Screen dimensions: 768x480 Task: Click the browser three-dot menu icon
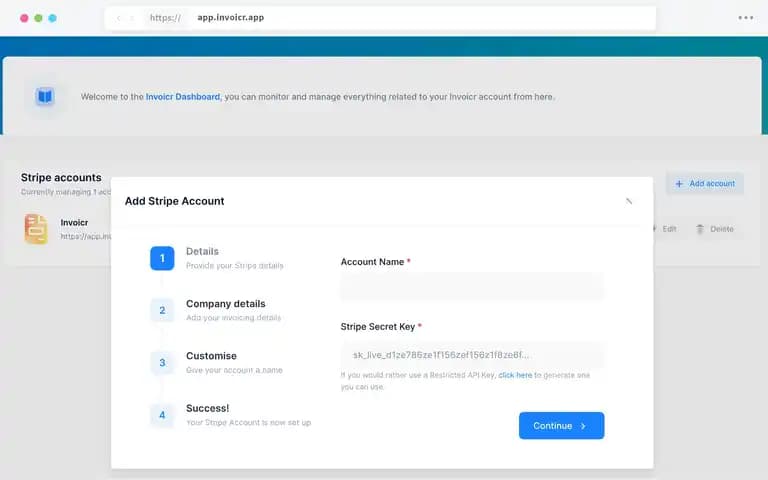coord(745,18)
